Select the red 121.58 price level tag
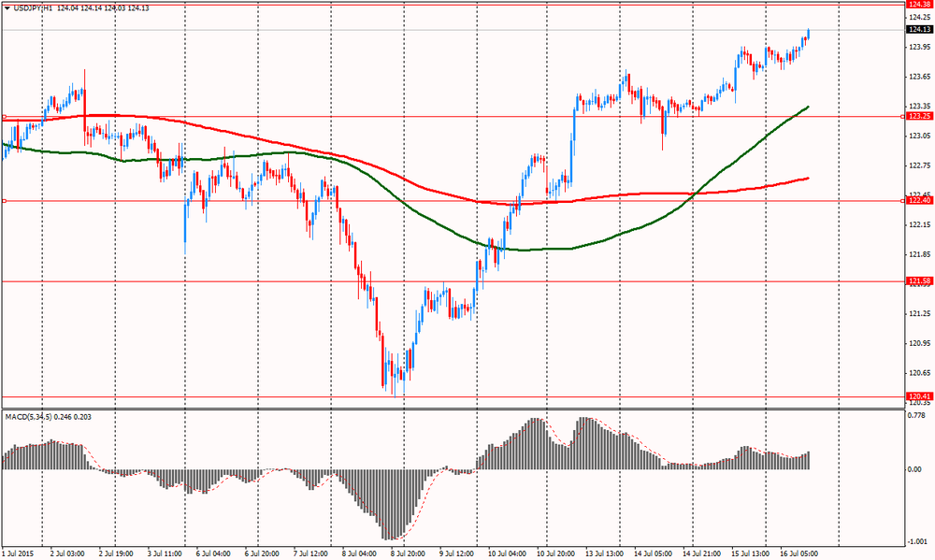Image resolution: width=935 pixels, height=560 pixels. click(x=919, y=280)
